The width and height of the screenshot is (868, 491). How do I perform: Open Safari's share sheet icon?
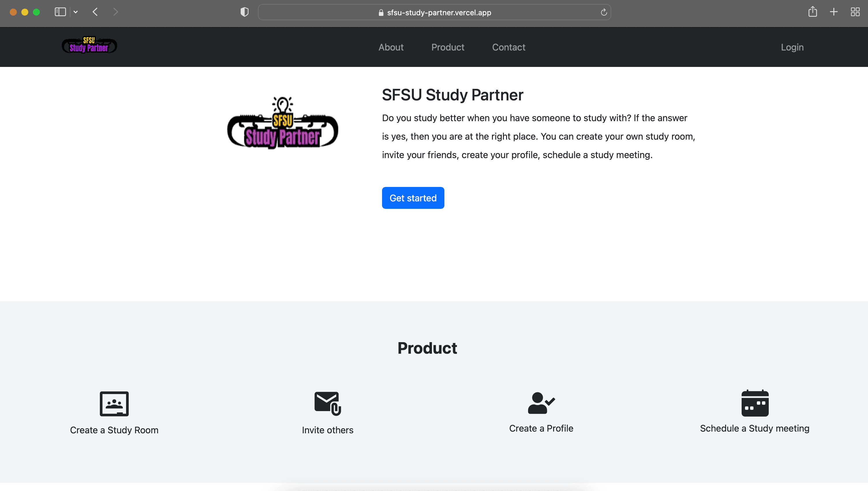click(812, 12)
